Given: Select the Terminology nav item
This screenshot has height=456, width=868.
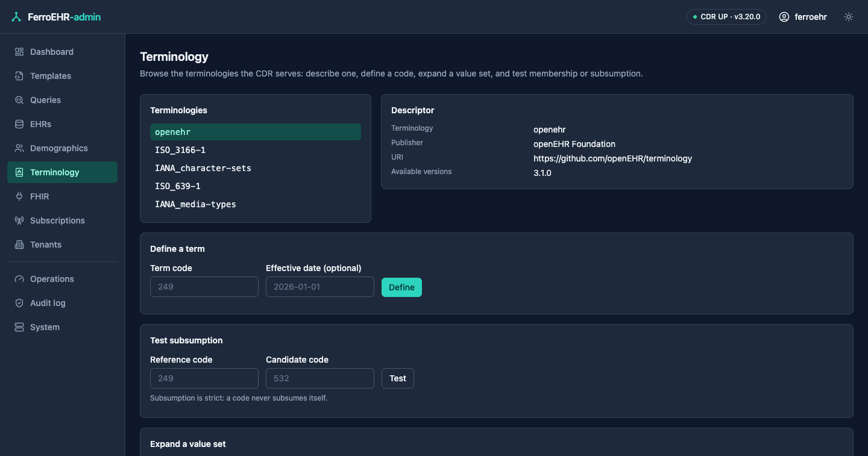Looking at the screenshot, I should (62, 172).
